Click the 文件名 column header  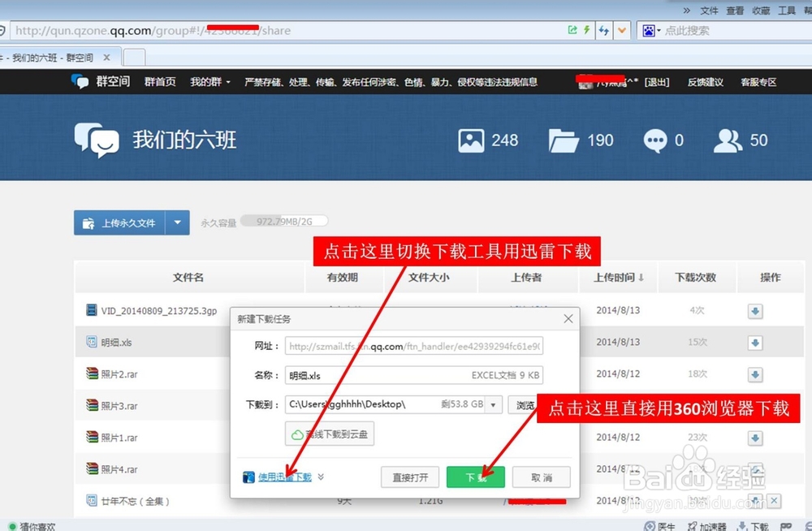click(x=188, y=278)
